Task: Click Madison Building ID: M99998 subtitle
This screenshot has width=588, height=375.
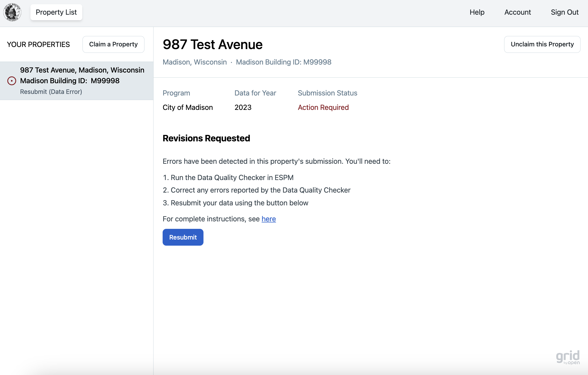Action: [284, 62]
